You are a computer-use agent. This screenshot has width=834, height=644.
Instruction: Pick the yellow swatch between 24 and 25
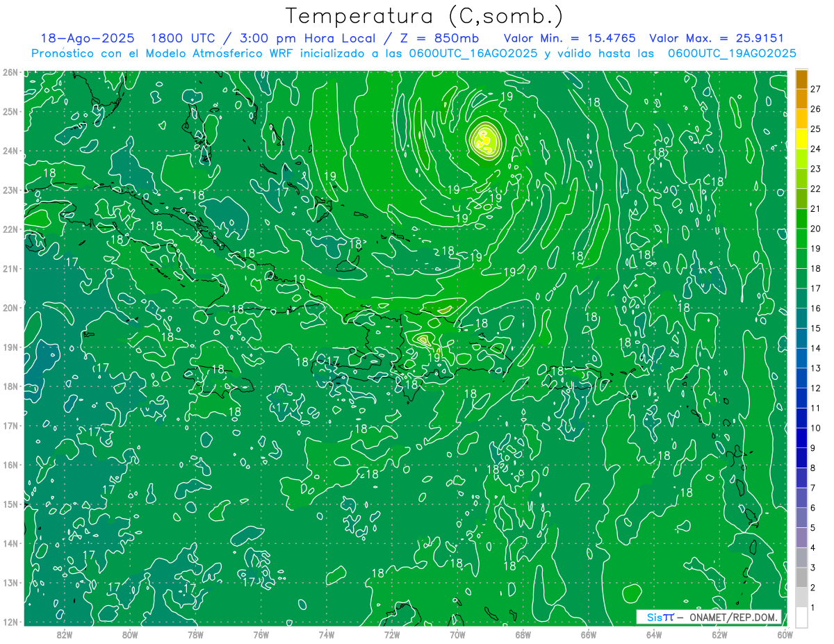point(802,139)
